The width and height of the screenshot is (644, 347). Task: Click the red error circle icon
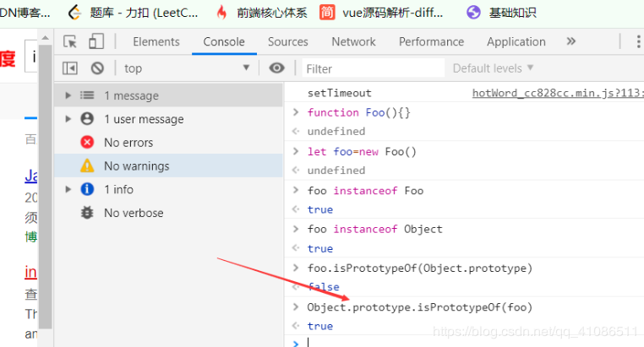coord(87,143)
